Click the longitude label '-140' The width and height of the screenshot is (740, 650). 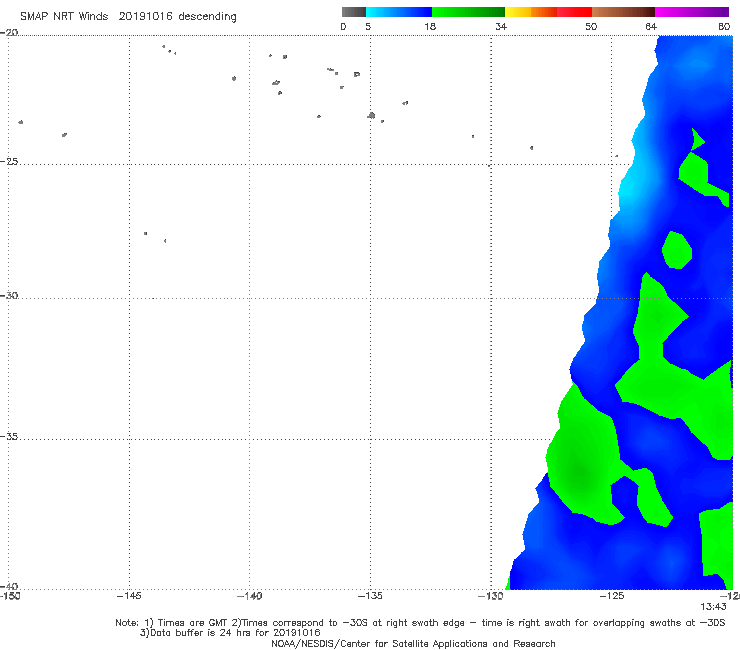(x=249, y=596)
